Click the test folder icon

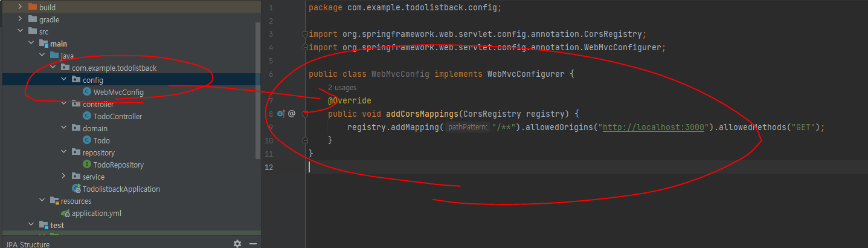(43, 225)
